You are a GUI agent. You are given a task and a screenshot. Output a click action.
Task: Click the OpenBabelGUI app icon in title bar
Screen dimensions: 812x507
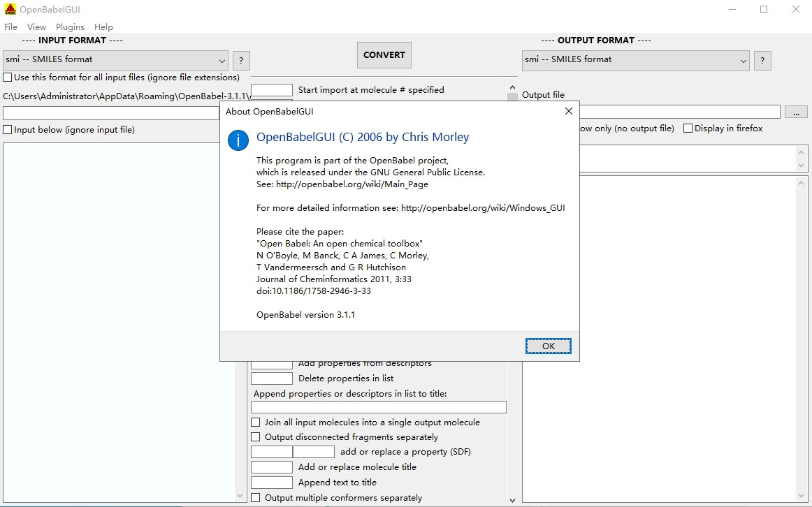(x=10, y=9)
